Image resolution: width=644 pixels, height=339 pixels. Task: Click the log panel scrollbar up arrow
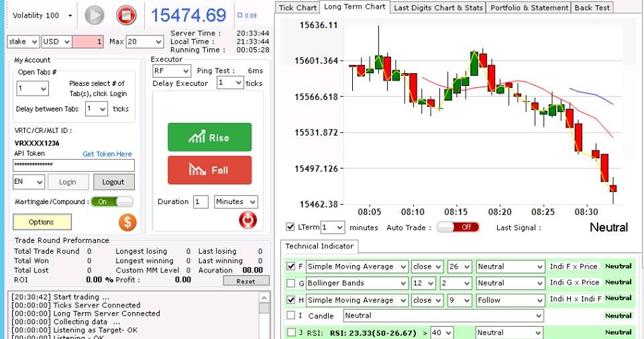pyautogui.click(x=264, y=297)
